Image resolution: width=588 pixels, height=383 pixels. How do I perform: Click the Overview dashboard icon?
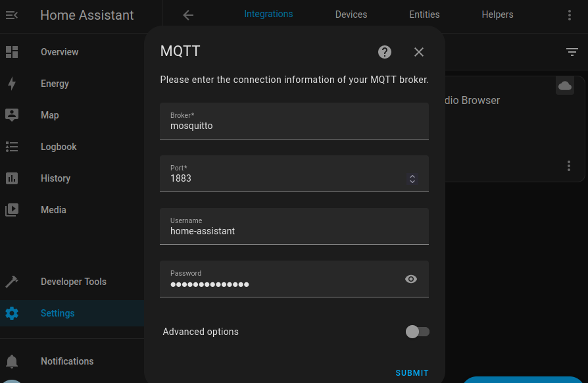pyautogui.click(x=12, y=52)
